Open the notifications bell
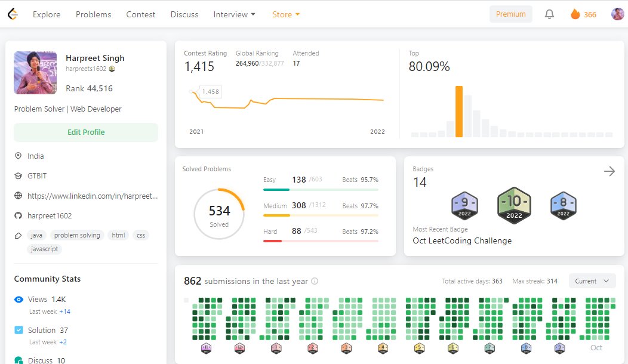The height and width of the screenshot is (364, 628). point(549,14)
